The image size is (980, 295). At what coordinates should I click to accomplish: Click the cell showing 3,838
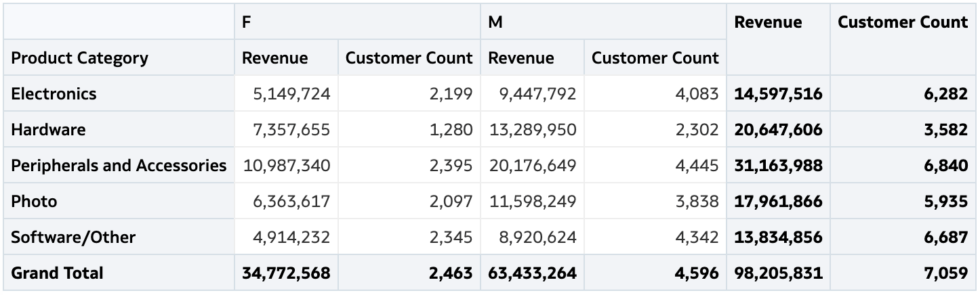click(655, 201)
